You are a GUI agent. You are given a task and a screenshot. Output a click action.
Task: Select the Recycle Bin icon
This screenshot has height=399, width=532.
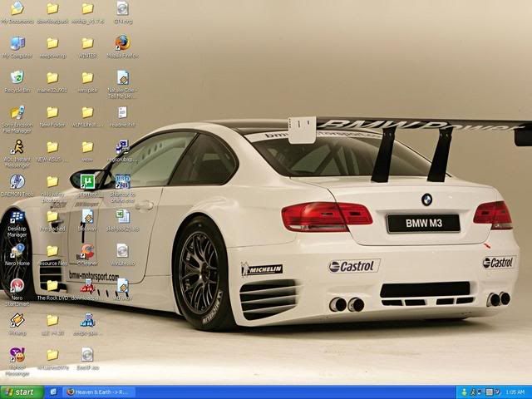(17, 77)
